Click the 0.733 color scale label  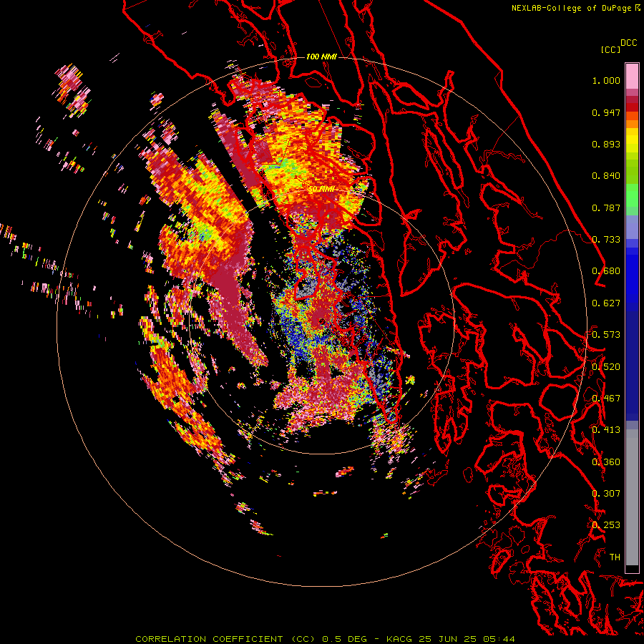tap(606, 240)
